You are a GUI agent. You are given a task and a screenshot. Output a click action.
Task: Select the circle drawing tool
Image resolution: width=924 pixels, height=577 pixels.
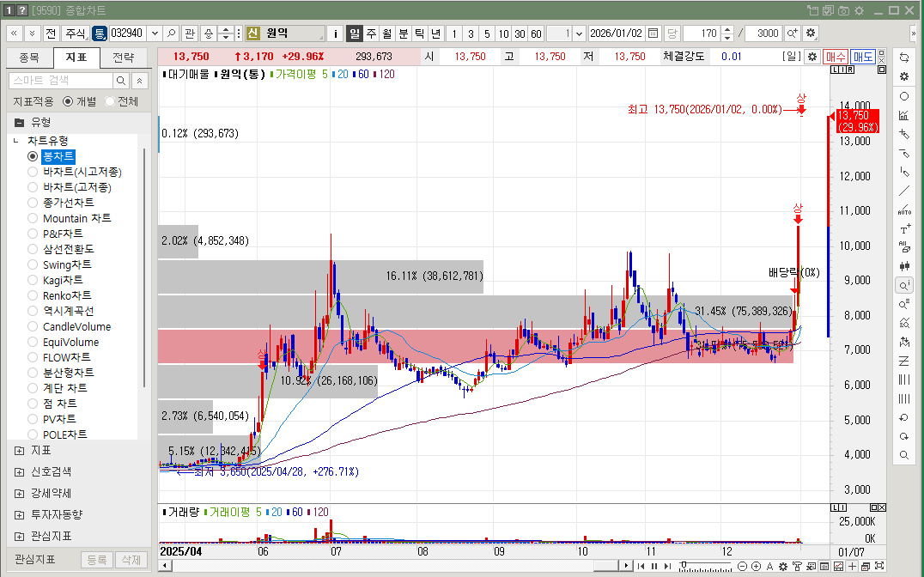pos(904,96)
